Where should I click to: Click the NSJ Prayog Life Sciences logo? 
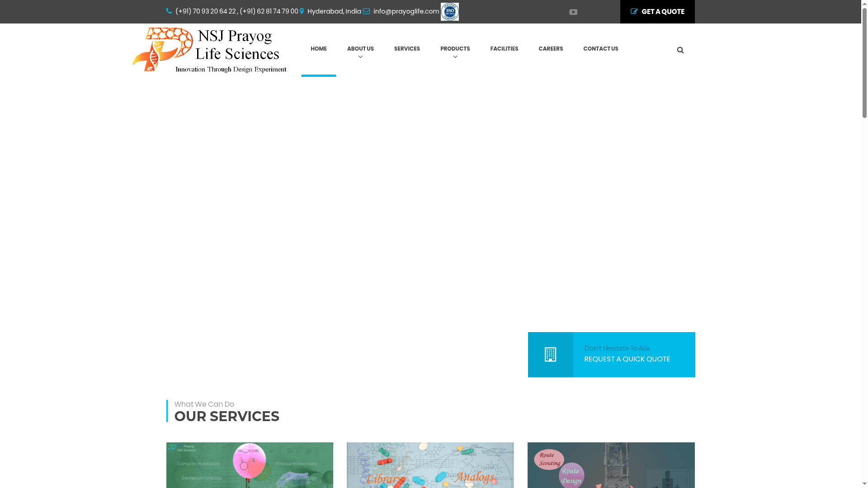[209, 50]
